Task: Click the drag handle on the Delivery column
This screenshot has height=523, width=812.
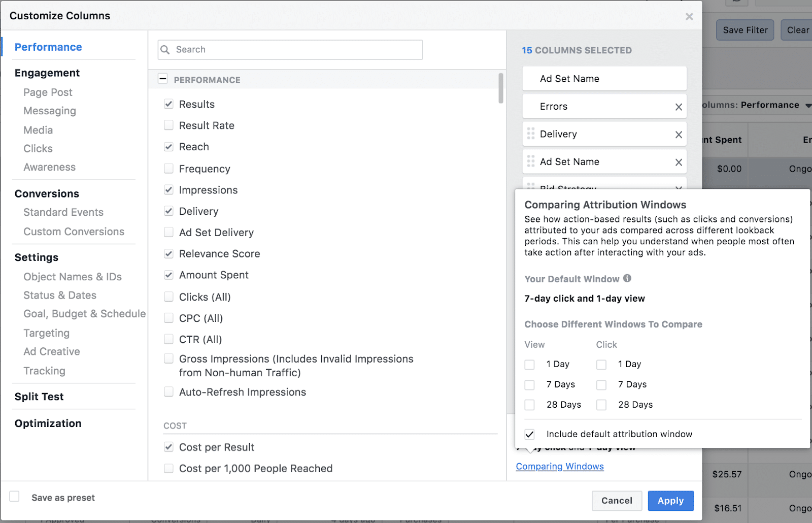Action: tap(531, 134)
